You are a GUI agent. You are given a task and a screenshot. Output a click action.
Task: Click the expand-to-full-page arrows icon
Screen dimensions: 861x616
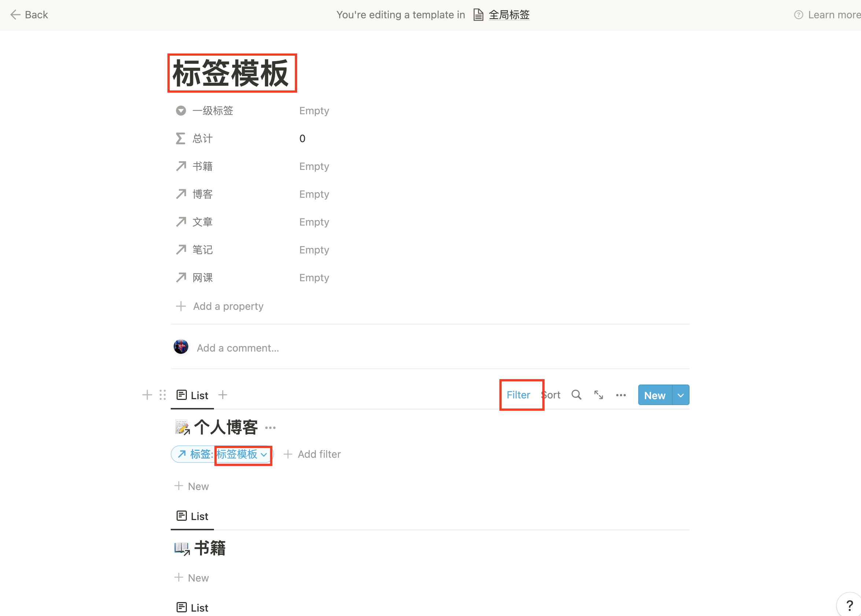pyautogui.click(x=598, y=394)
